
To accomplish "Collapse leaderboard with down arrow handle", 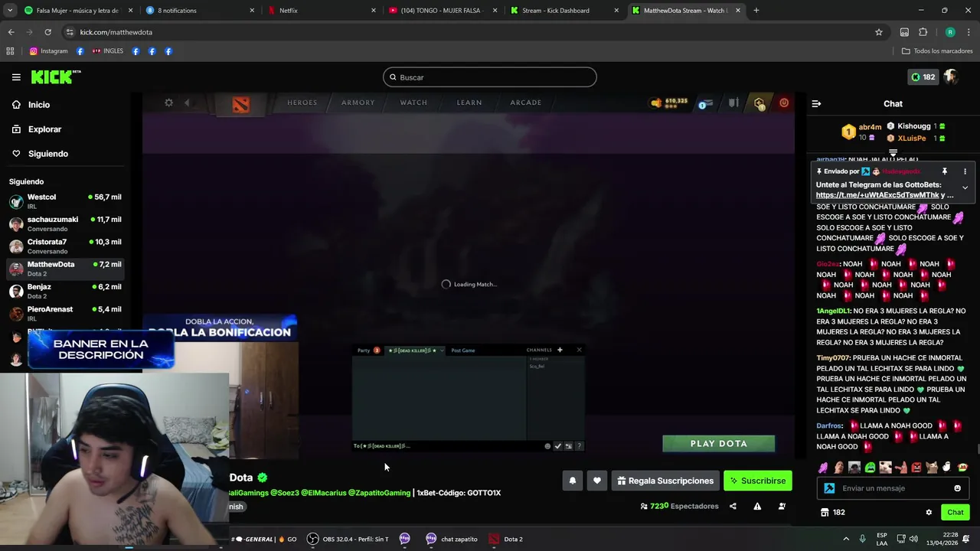I will pyautogui.click(x=893, y=154).
